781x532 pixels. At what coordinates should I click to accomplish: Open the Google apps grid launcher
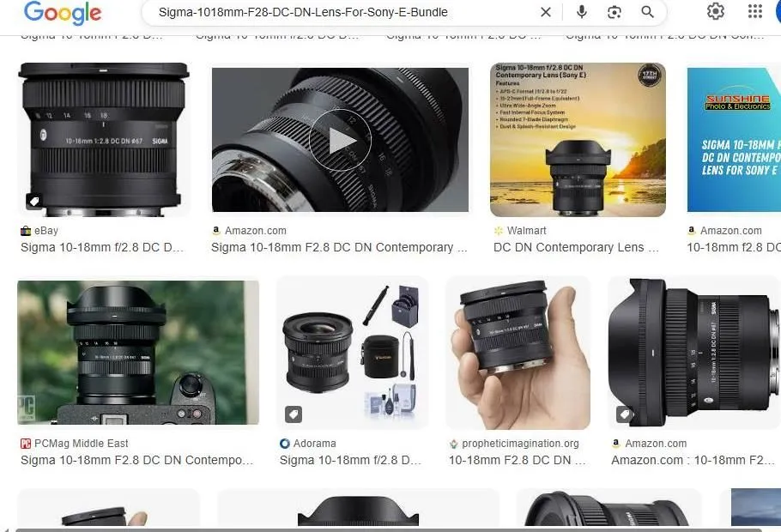click(754, 12)
